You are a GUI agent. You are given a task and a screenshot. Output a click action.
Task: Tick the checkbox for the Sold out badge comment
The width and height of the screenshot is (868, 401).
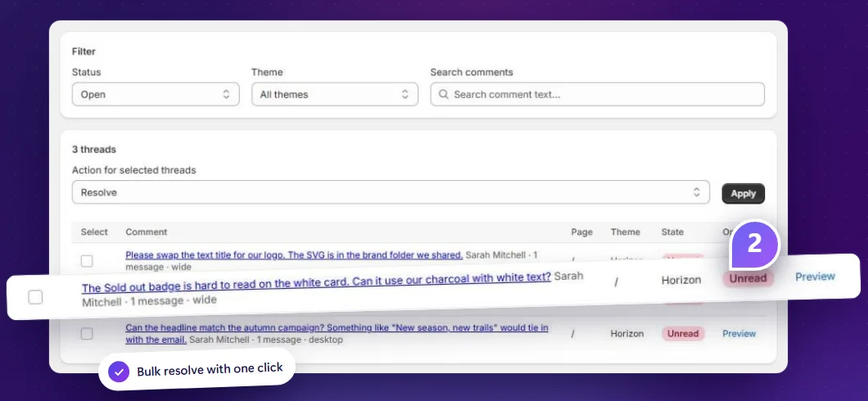(35, 297)
